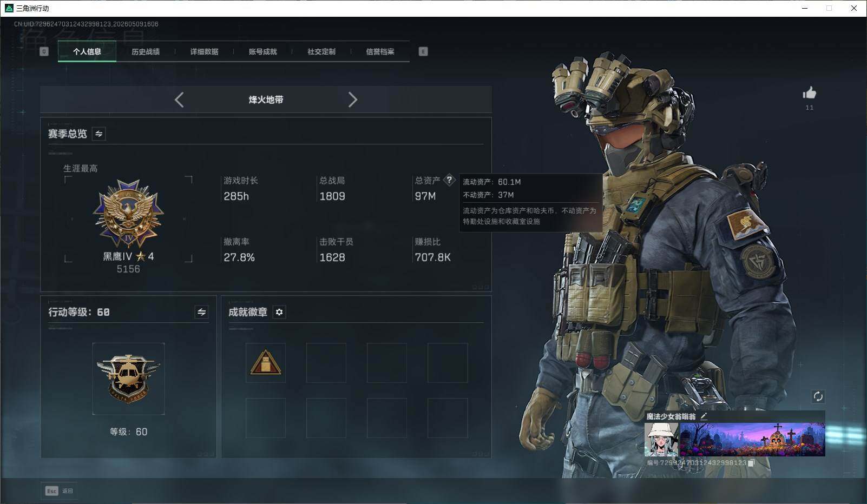Select the 个人信息 tab
Viewport: 867px width, 504px height.
[x=87, y=51]
